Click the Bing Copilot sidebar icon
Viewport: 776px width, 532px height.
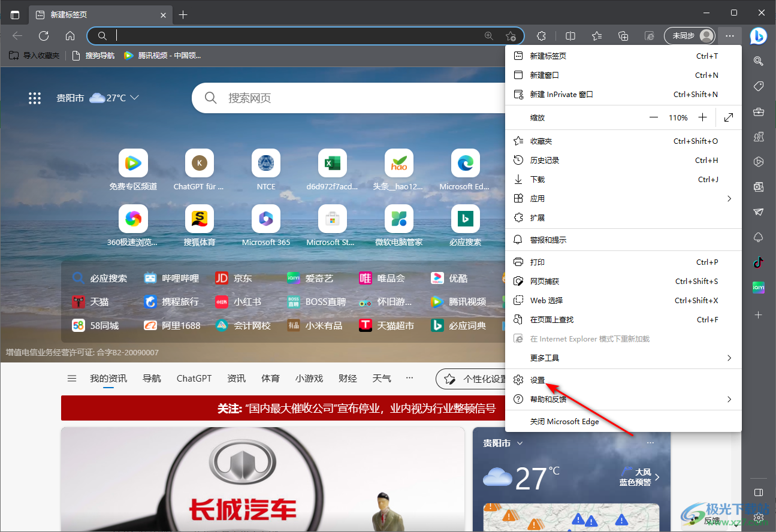pos(758,36)
